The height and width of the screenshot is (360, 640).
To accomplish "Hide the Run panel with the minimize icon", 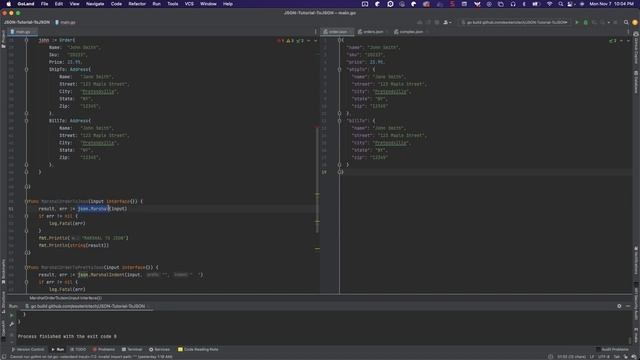I will [x=628, y=306].
